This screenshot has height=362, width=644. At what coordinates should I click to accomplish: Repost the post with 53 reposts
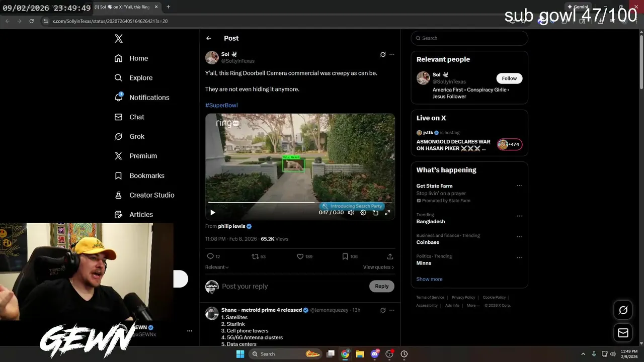point(255,256)
